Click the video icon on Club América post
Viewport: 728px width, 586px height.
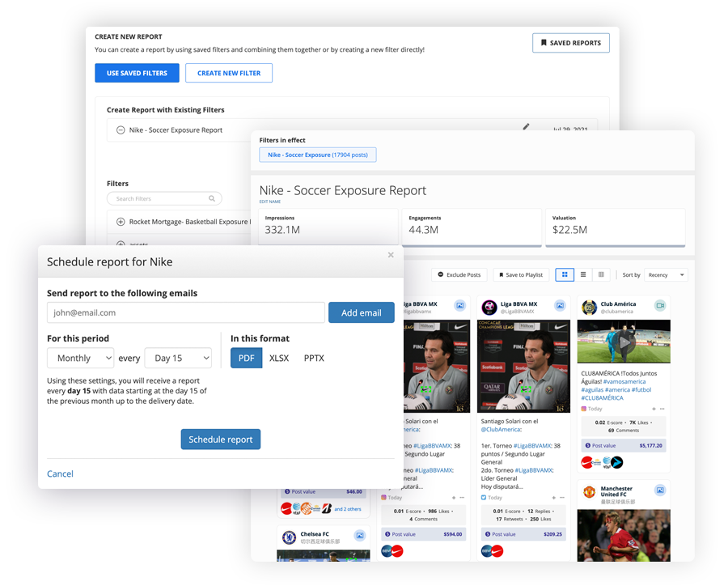point(660,306)
